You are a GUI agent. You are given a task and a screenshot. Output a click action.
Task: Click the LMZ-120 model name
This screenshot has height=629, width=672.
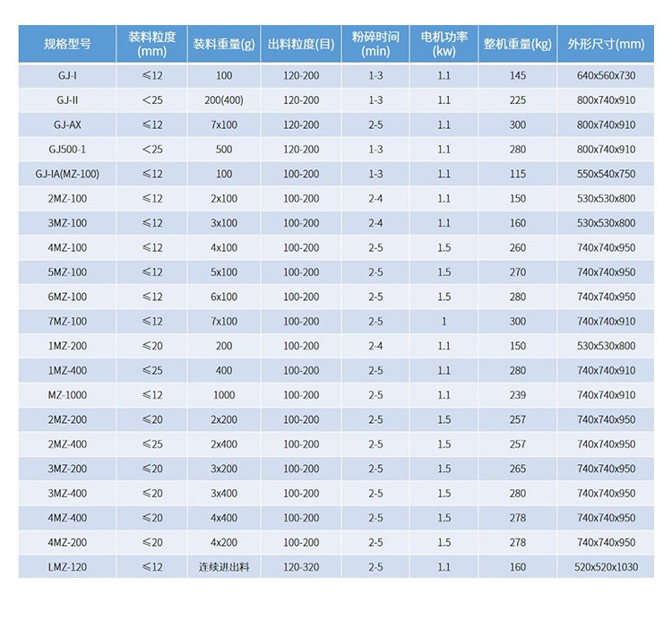coord(67,567)
